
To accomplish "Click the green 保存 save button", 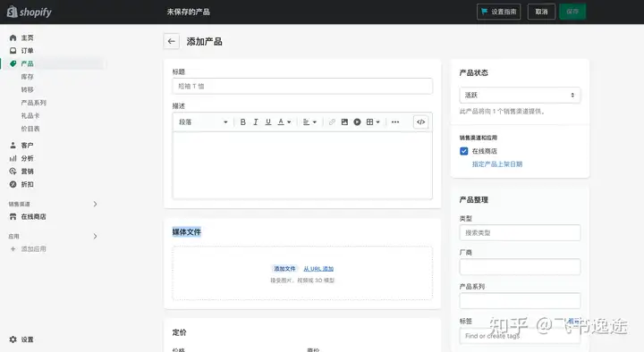I will [x=572, y=12].
